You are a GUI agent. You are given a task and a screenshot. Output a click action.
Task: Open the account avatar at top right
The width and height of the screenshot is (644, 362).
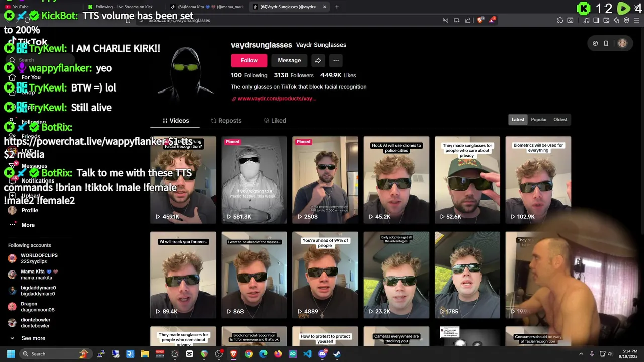click(x=622, y=43)
